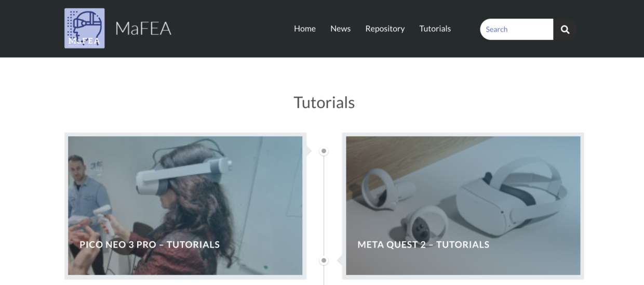The image size is (644, 285).
Task: Select Tutorials in the navigation bar
Action: click(x=435, y=29)
